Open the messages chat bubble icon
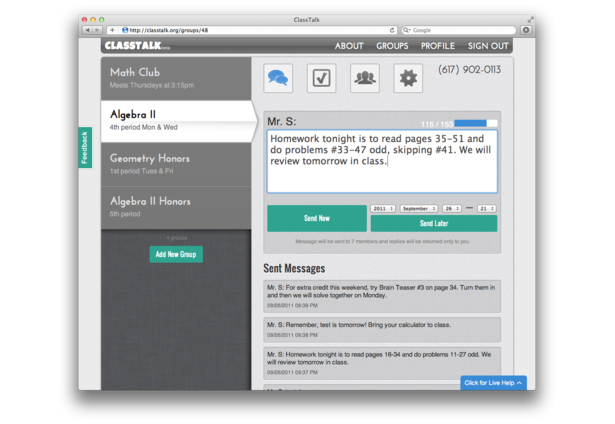The height and width of the screenshot is (424, 615). tap(278, 78)
